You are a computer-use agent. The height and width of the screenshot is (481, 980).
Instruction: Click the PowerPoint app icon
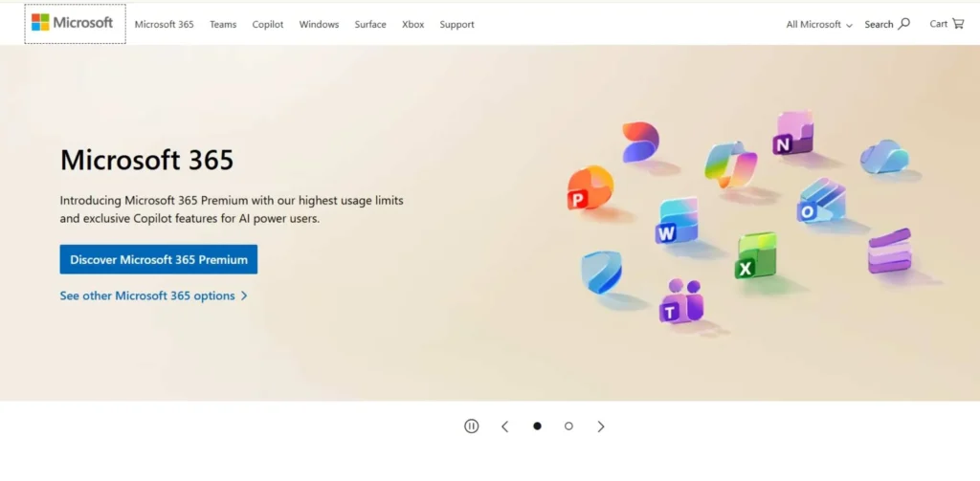pyautogui.click(x=589, y=187)
